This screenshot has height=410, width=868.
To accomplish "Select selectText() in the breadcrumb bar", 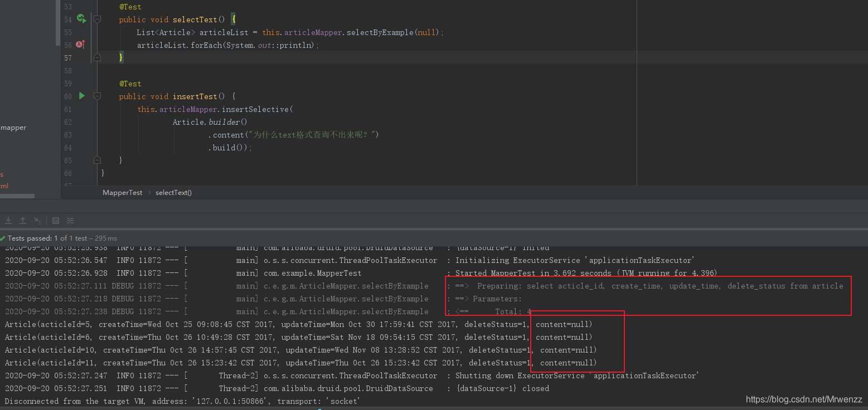I will [x=173, y=193].
